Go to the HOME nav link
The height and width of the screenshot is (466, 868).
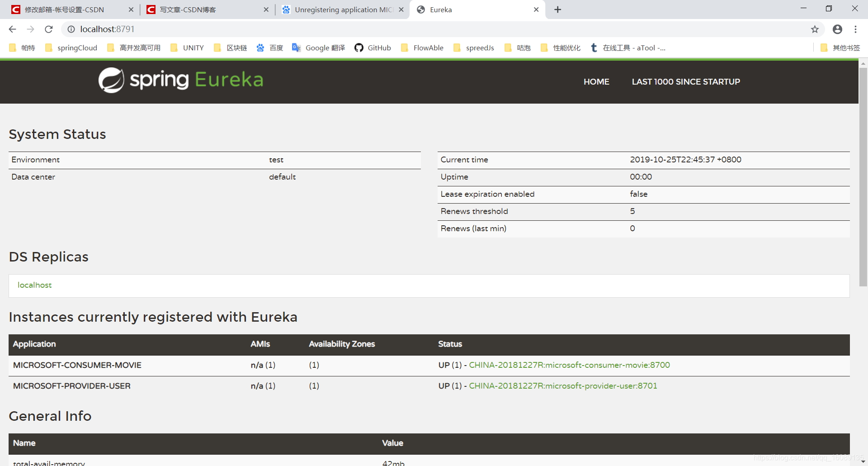(x=596, y=82)
